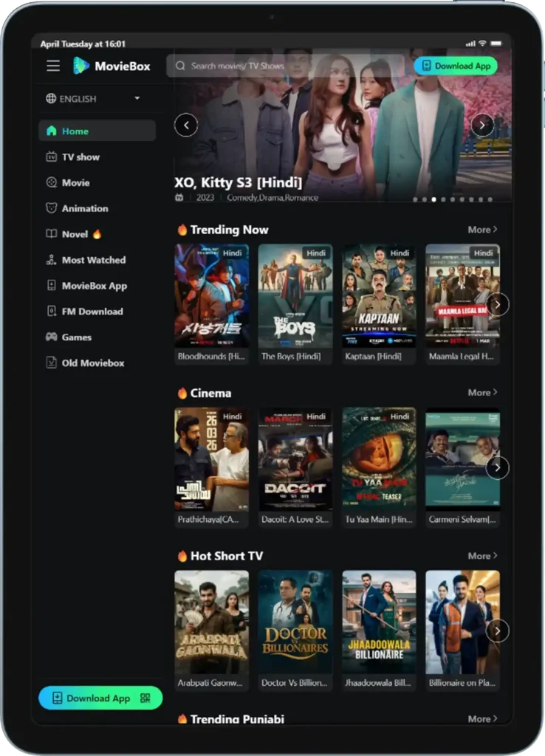Select the last banner pagination dot

point(490,199)
